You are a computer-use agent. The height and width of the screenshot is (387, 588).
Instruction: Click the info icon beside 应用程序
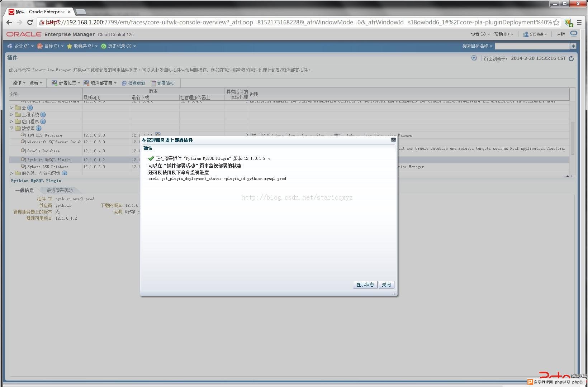[43, 121]
